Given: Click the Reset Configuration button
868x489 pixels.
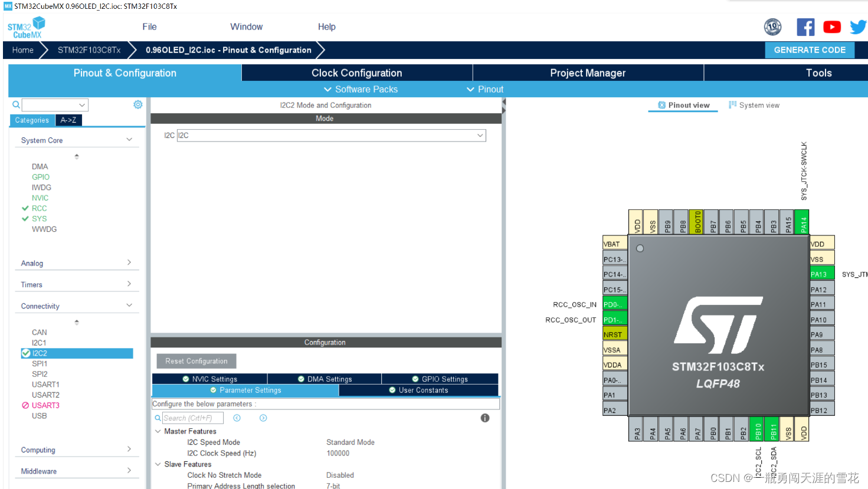Looking at the screenshot, I should coord(196,361).
